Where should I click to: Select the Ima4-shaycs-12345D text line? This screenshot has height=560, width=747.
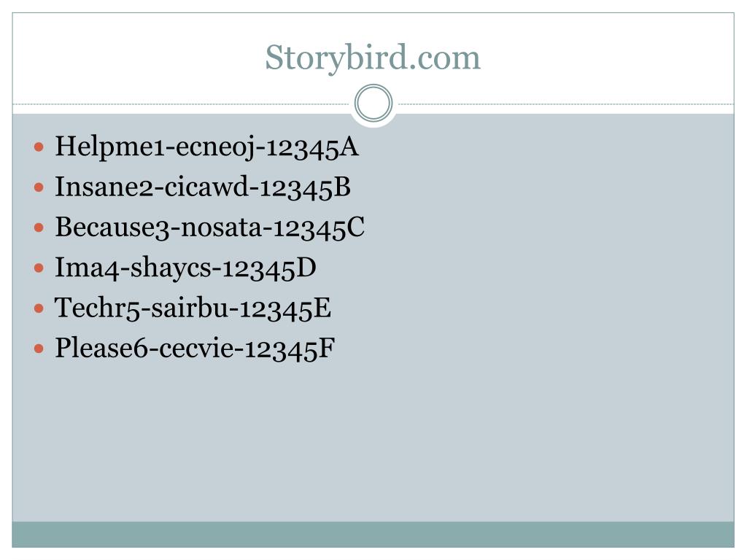(185, 268)
